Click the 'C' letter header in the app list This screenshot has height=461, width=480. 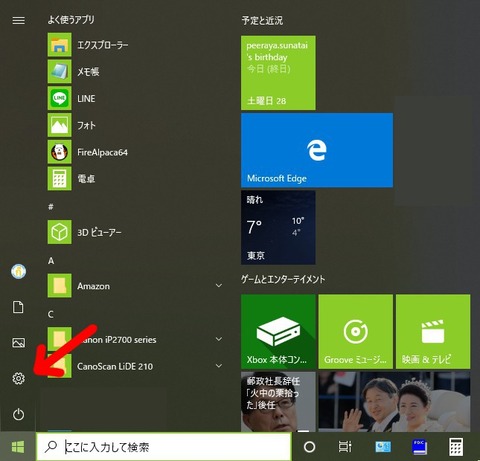click(x=51, y=314)
